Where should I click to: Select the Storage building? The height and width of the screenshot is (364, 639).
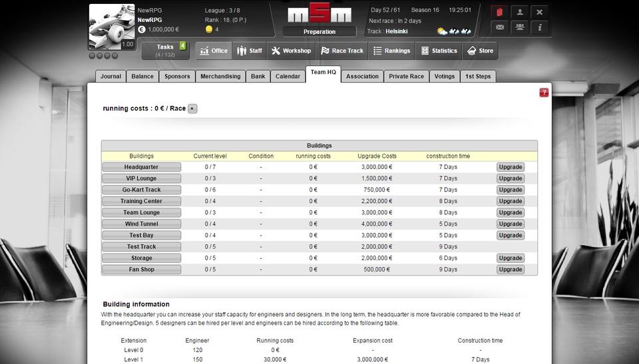141,258
